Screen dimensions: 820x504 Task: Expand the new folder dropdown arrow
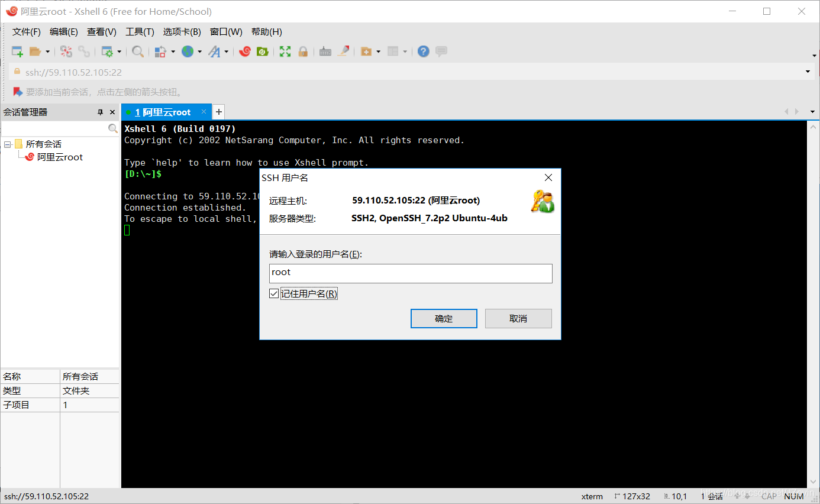378,51
